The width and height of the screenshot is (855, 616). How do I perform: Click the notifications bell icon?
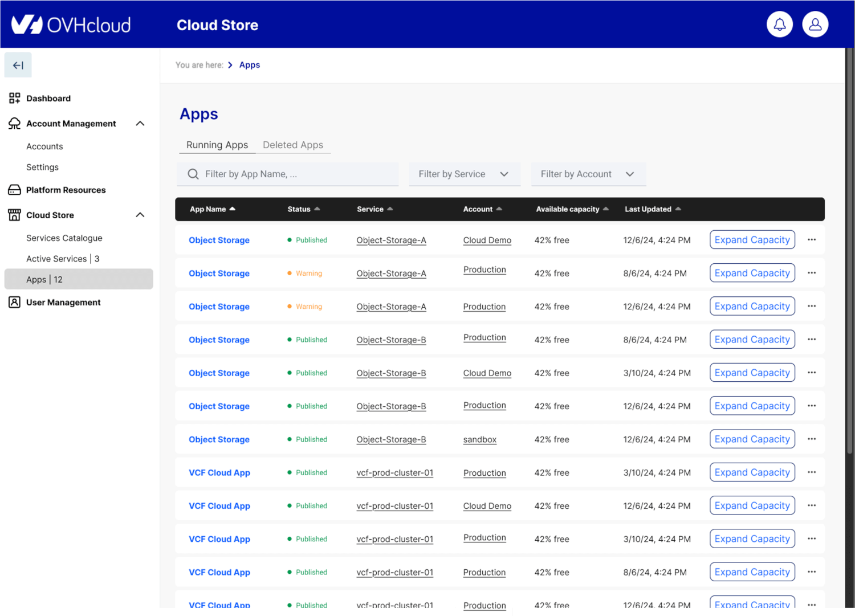779,25
